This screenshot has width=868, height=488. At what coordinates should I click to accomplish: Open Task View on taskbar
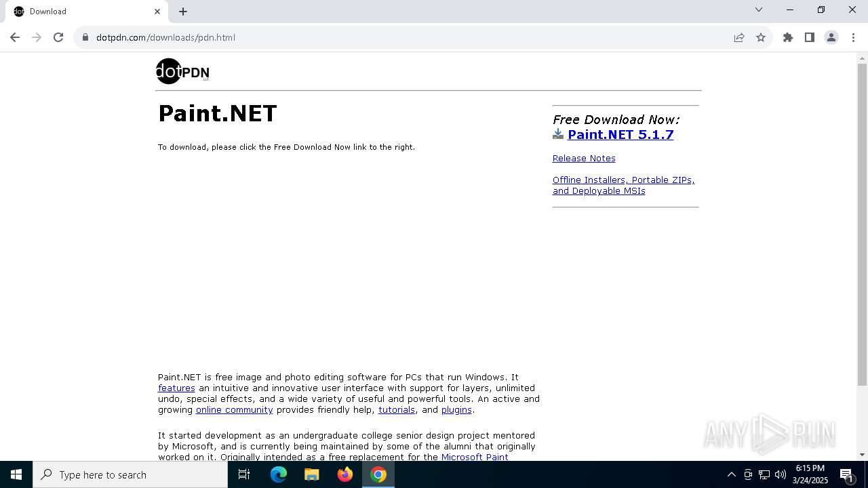(x=244, y=474)
